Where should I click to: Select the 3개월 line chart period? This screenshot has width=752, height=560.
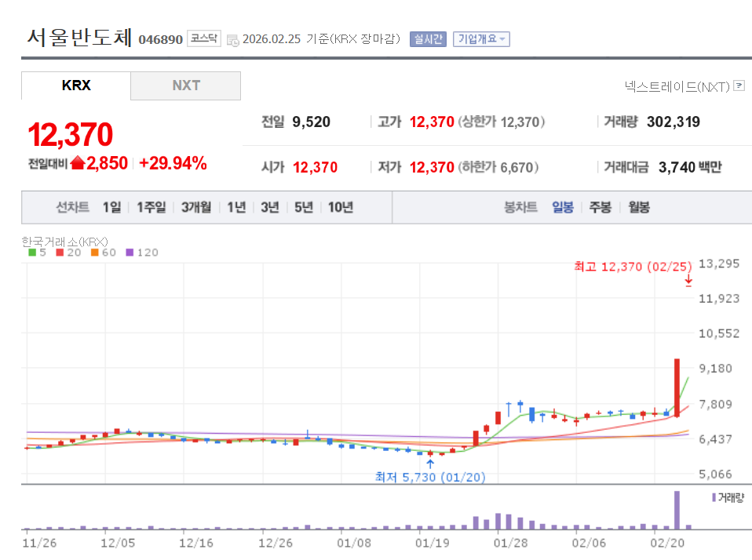(x=196, y=207)
